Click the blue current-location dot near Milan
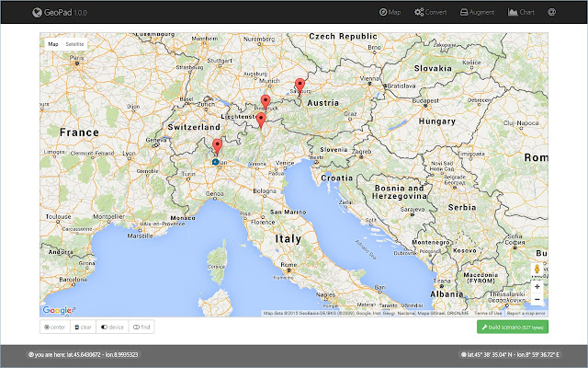Screen dimensions: 588x368 215,162
